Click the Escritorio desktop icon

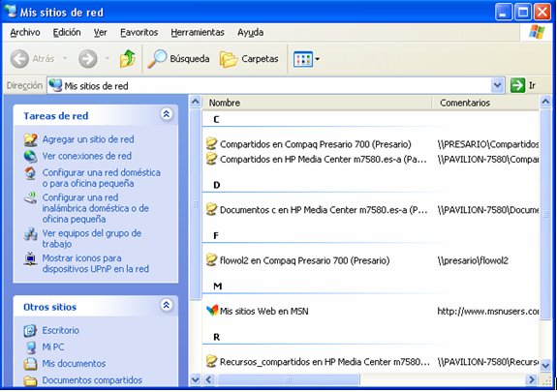31,331
